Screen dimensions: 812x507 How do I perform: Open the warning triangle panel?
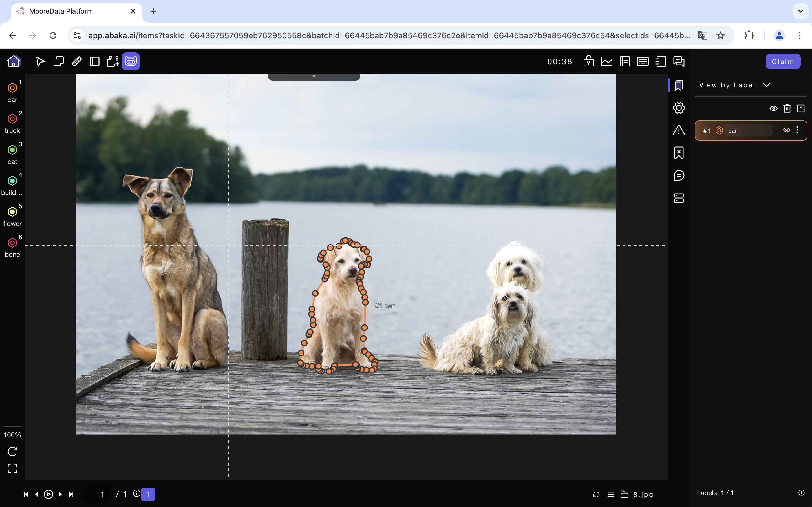[679, 130]
